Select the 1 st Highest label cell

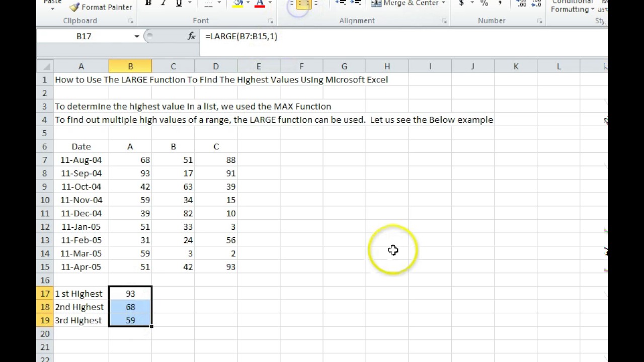[81, 294]
